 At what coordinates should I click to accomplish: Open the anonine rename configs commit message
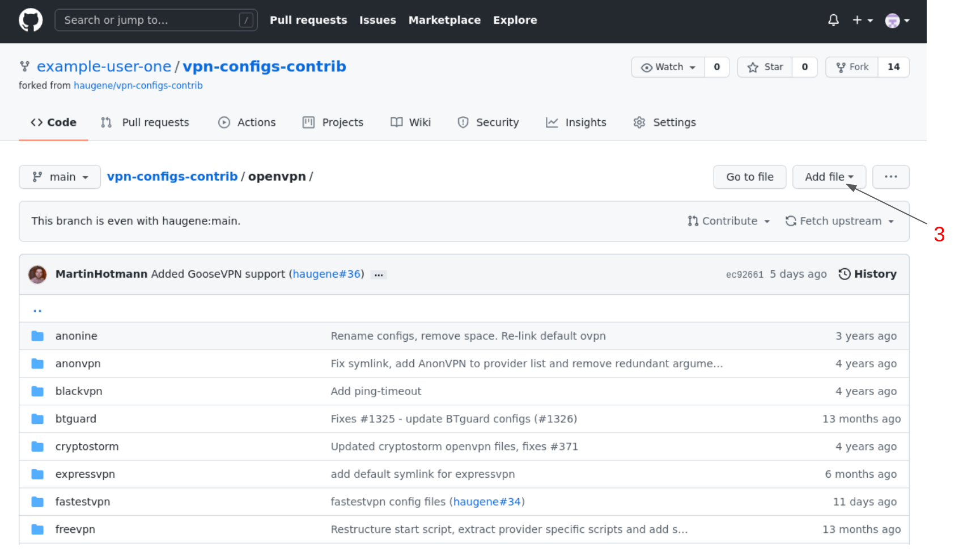click(468, 336)
